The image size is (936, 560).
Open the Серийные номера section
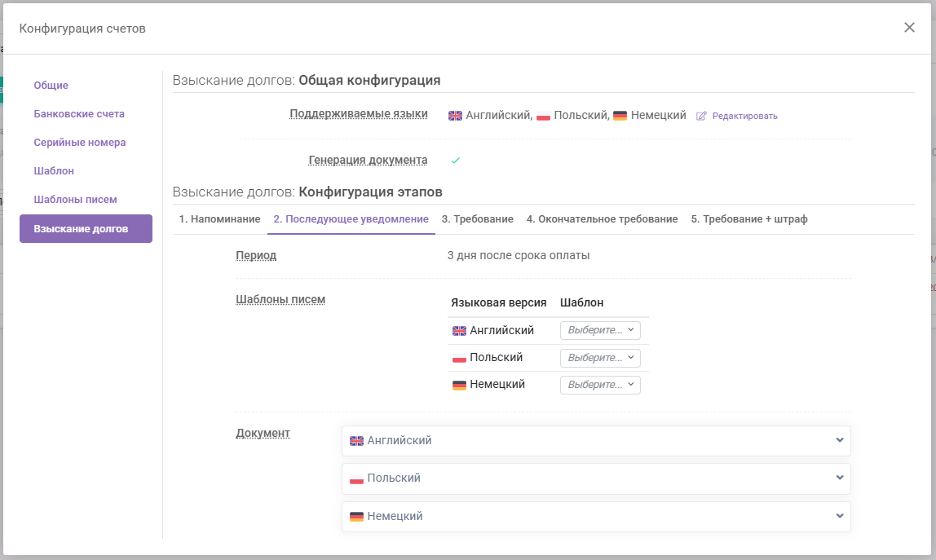(80, 143)
